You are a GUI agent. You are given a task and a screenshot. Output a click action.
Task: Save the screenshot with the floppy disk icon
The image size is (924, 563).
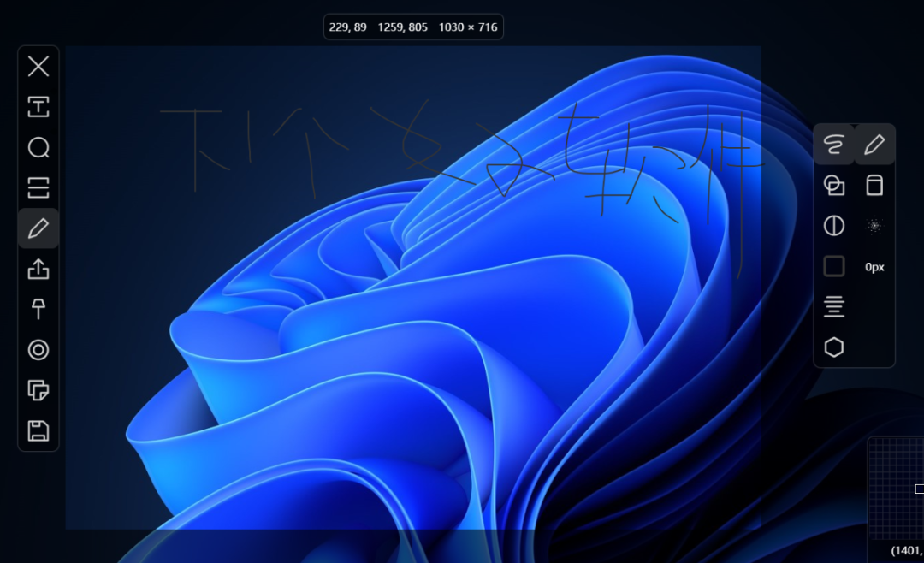38,431
